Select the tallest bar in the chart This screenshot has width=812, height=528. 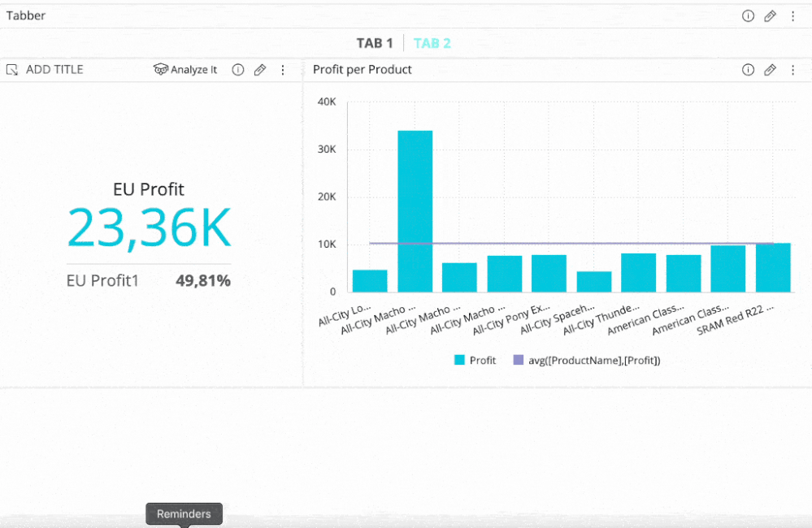415,211
